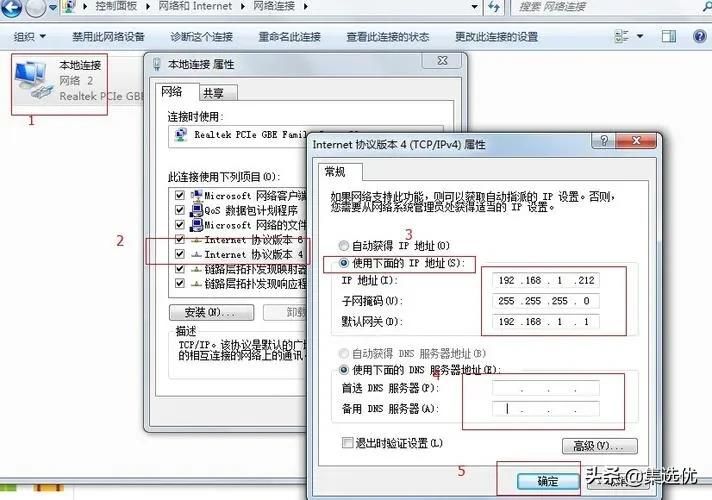The height and width of the screenshot is (500, 712).
Task: Click the IP 地址 field 192.168.1.212
Action: pyautogui.click(x=546, y=280)
